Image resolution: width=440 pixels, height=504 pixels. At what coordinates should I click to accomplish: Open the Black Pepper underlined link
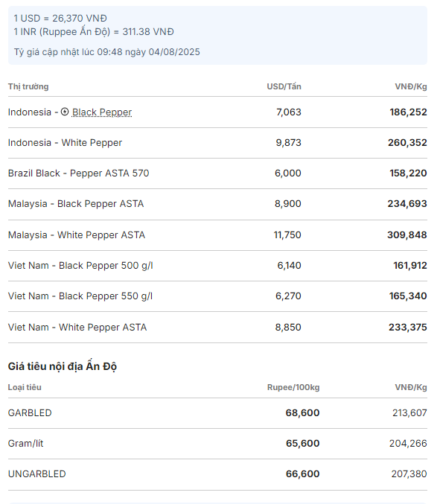coord(102,112)
